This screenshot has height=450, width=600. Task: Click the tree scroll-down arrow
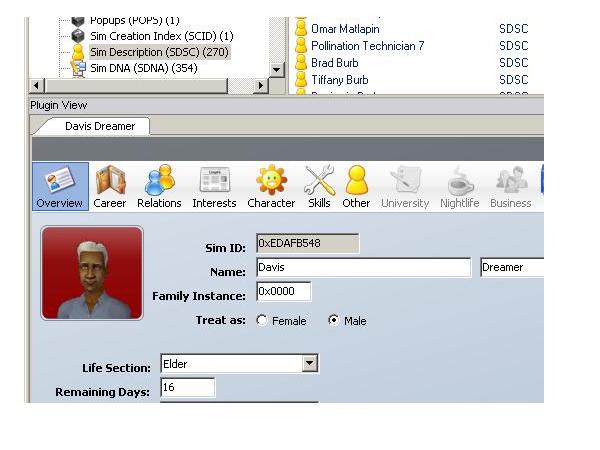pos(276,70)
